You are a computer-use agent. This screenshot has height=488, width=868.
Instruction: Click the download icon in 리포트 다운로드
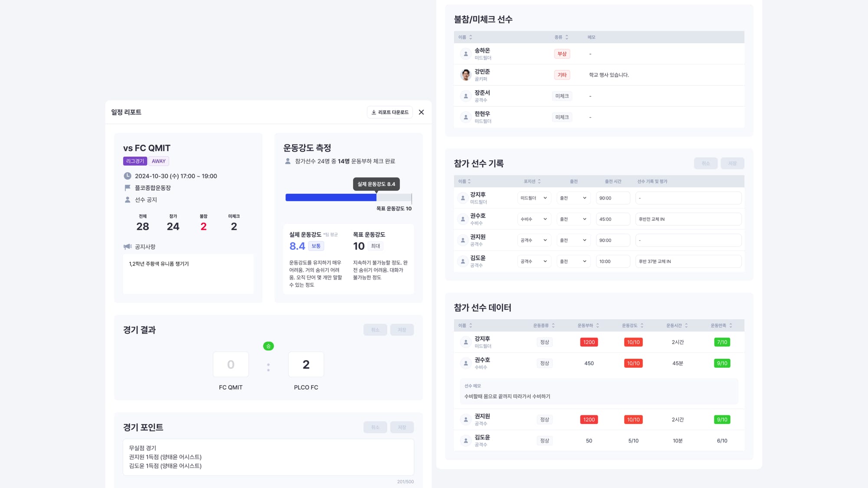click(373, 112)
